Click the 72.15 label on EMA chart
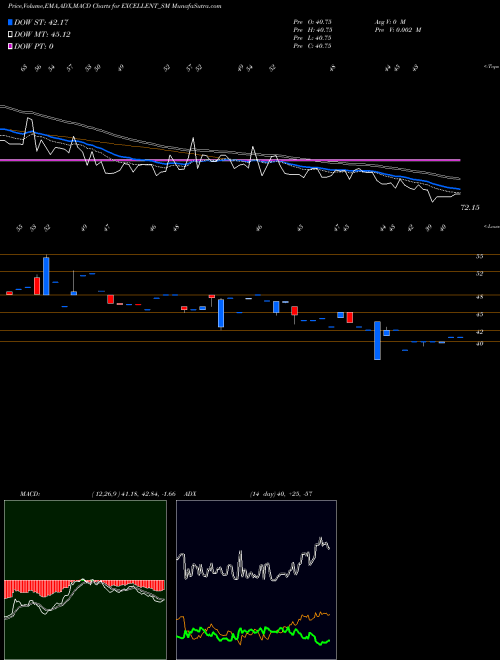Viewport: 500px width, 660px height. (x=470, y=208)
